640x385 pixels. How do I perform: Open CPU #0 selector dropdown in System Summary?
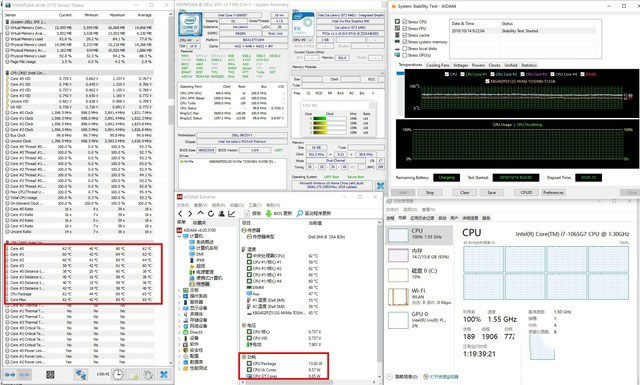coord(189,40)
